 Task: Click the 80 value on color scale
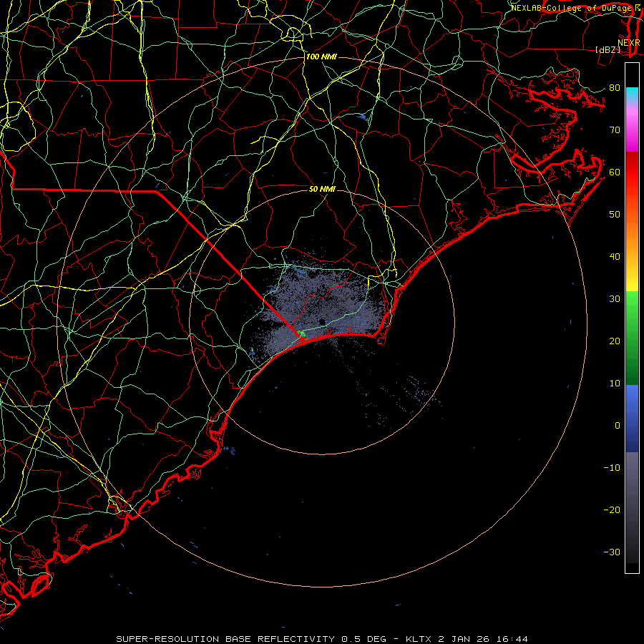point(615,88)
